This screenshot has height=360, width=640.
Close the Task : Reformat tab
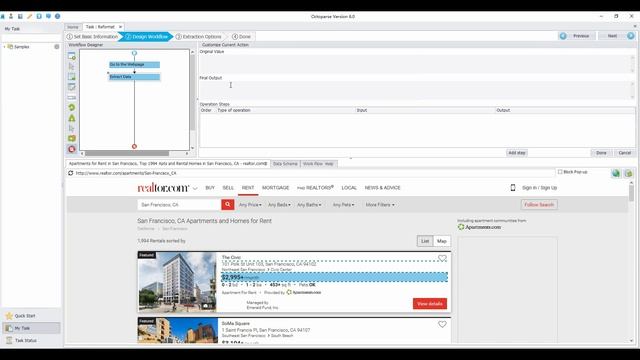point(120,27)
